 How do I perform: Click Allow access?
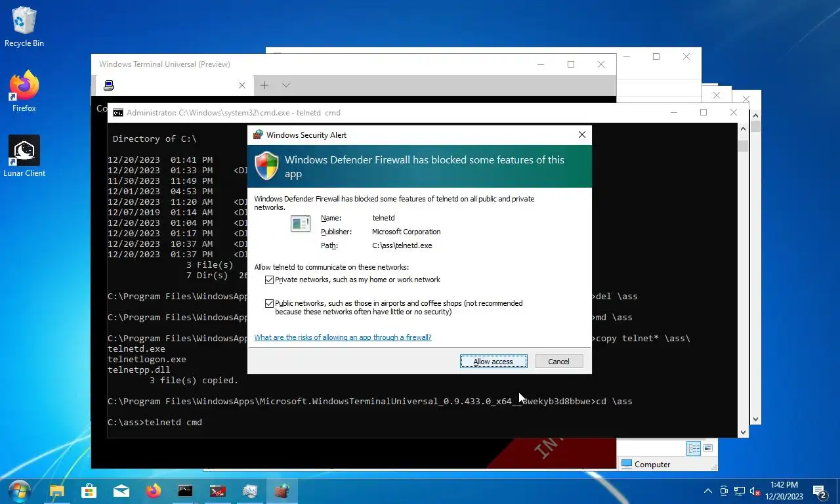[x=493, y=362]
